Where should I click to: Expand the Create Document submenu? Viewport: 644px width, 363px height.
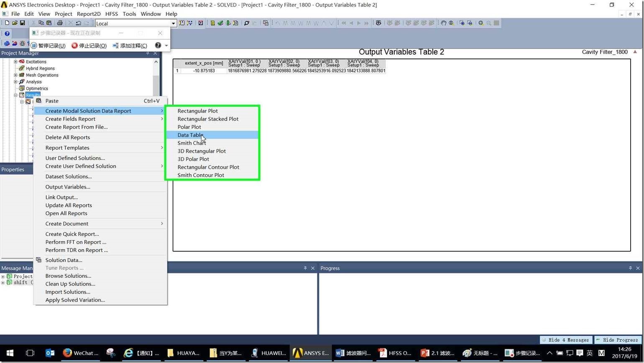[x=162, y=224]
